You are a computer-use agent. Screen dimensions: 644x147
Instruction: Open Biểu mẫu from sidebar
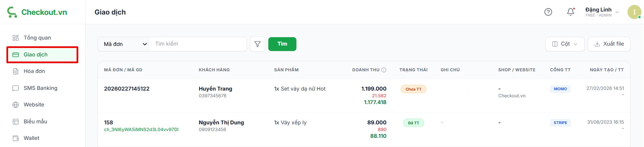(x=35, y=122)
